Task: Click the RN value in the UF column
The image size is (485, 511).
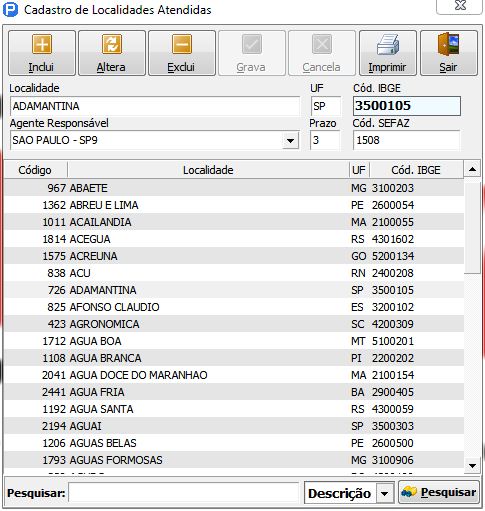Action: [x=358, y=273]
